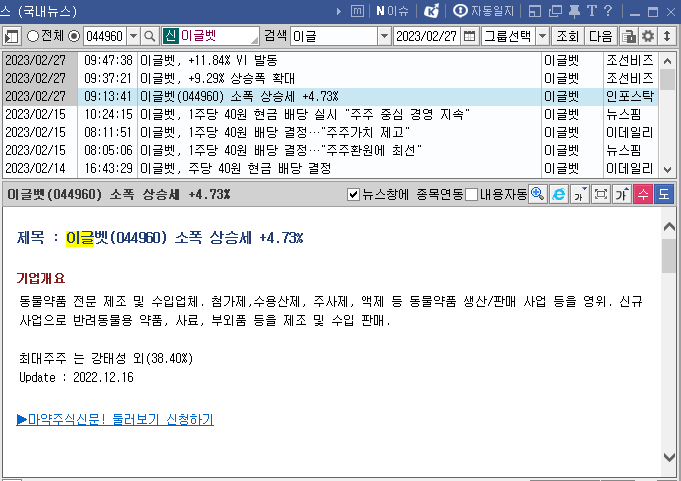This screenshot has height=481, width=681.
Task: Select the stock code radio button
Action: (x=74, y=36)
